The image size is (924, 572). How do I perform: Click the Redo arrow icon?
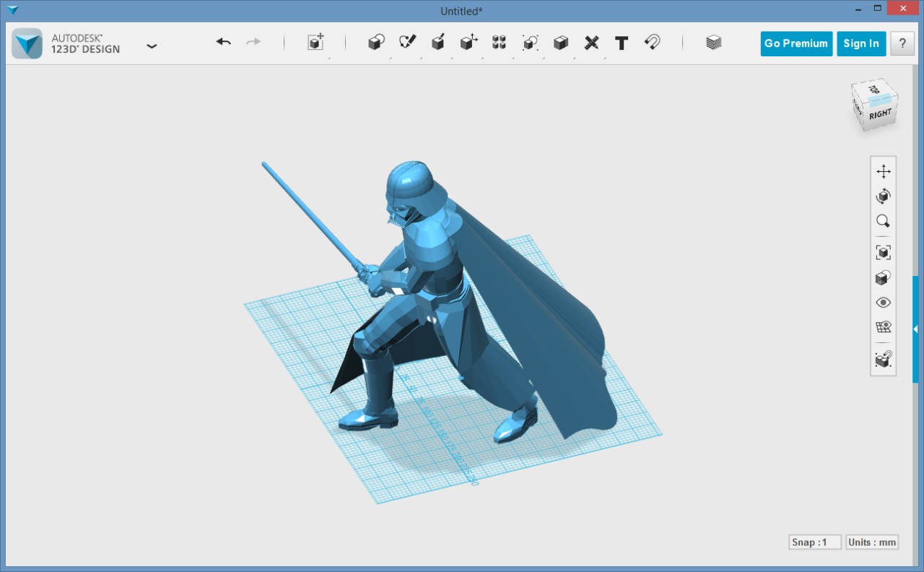tap(253, 43)
